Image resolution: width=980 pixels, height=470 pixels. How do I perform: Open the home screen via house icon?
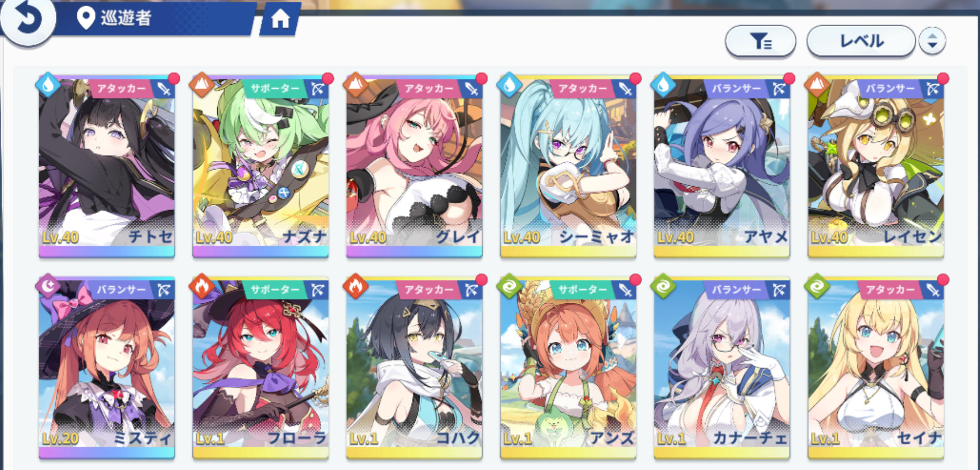(280, 19)
